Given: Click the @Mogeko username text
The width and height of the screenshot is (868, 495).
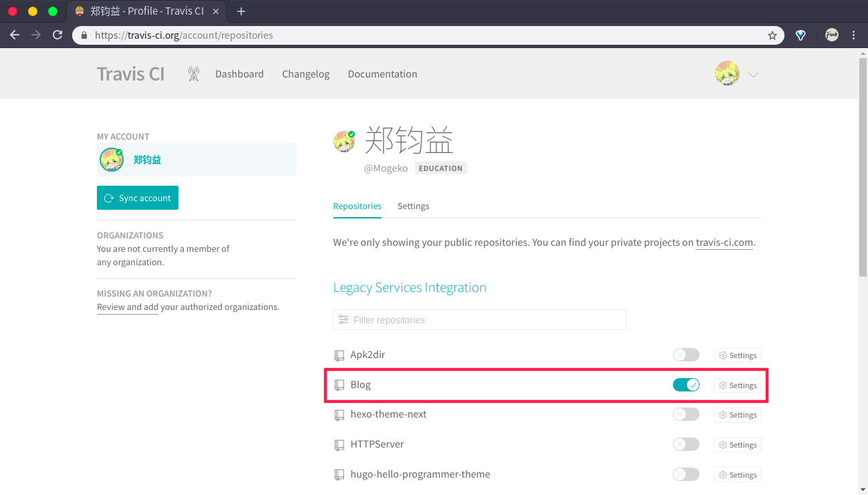Looking at the screenshot, I should 386,168.
